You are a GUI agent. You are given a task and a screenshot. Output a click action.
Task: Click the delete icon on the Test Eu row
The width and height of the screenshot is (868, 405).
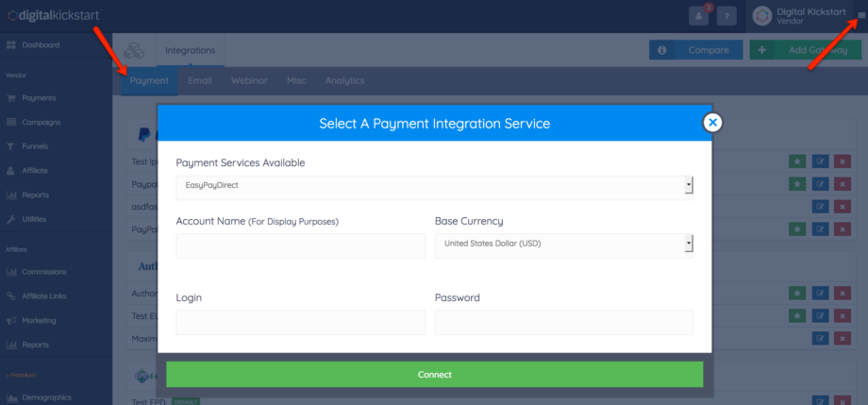coord(842,315)
